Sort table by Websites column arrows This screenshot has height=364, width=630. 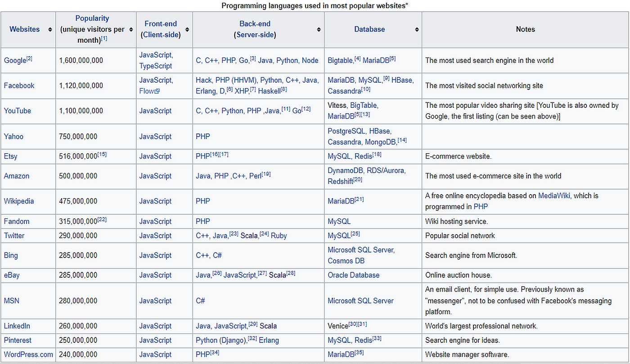[49, 30]
